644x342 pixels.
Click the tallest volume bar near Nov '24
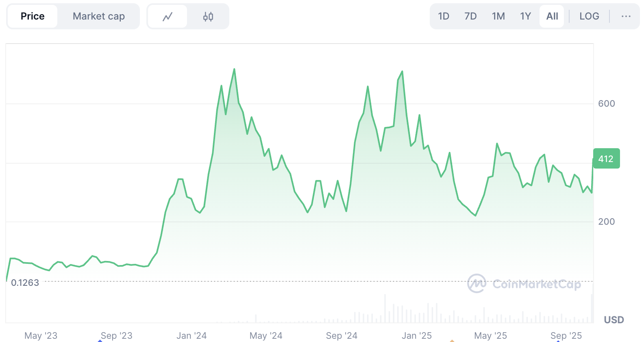point(385,309)
